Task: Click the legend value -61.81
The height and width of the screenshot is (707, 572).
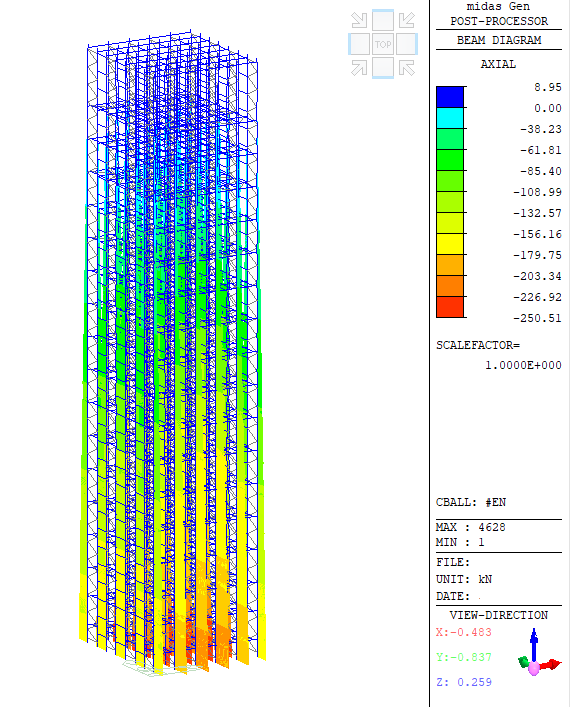Action: click(x=541, y=150)
